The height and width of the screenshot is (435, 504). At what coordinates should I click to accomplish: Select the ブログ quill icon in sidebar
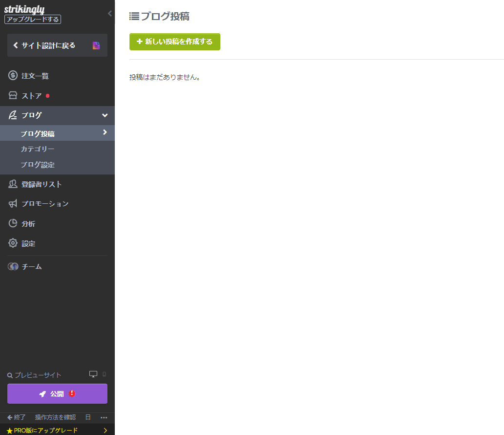[x=13, y=115]
